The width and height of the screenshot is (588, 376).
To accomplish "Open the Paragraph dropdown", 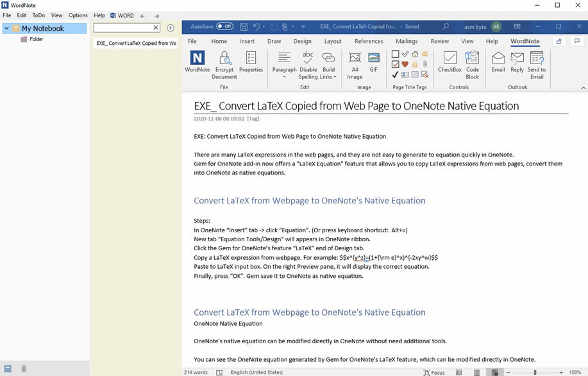I will pos(284,66).
